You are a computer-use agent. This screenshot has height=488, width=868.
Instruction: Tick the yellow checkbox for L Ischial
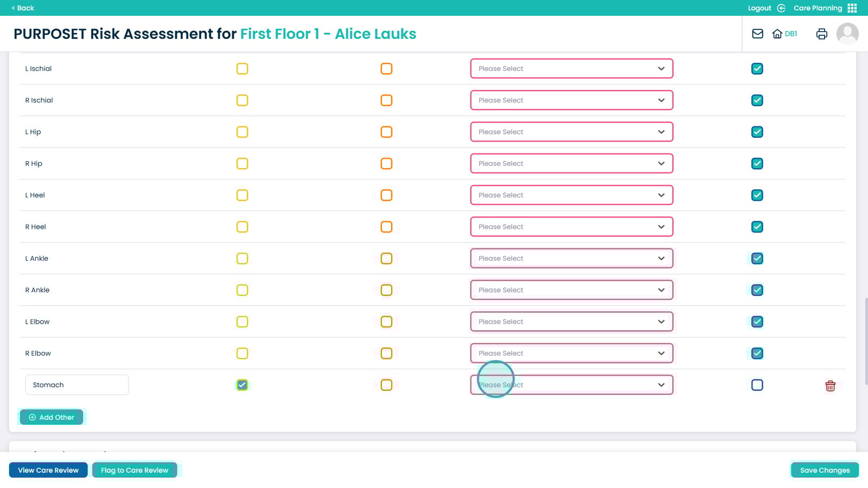click(x=242, y=69)
